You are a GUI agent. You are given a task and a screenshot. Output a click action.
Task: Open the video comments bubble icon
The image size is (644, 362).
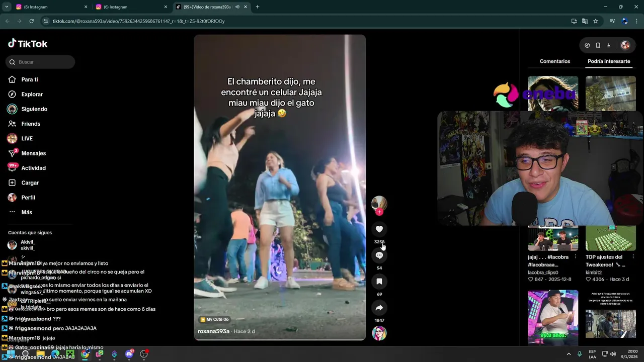click(379, 255)
